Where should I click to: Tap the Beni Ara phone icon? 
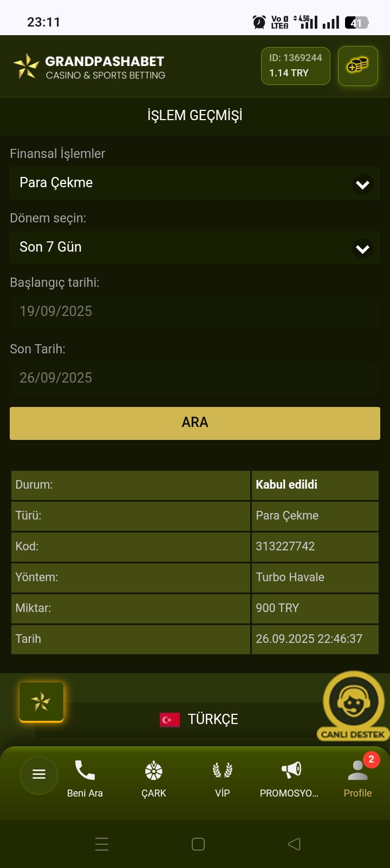pos(85,770)
